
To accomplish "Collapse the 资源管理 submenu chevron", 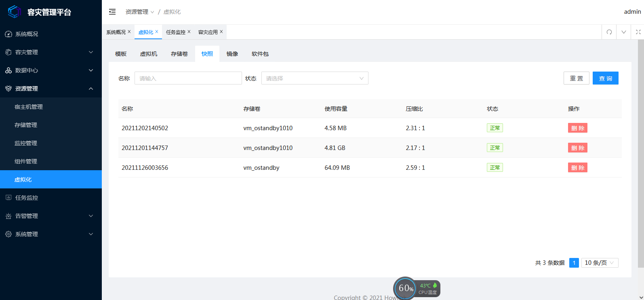I will 91,89.
